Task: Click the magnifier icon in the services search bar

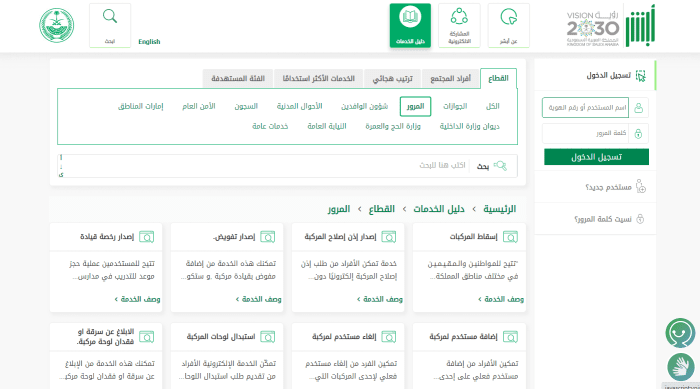Action: pyautogui.click(x=500, y=166)
